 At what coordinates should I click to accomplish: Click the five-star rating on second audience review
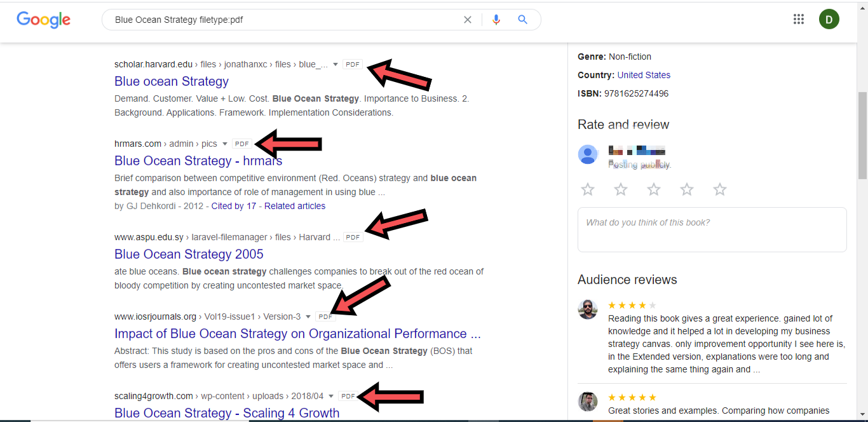point(632,398)
